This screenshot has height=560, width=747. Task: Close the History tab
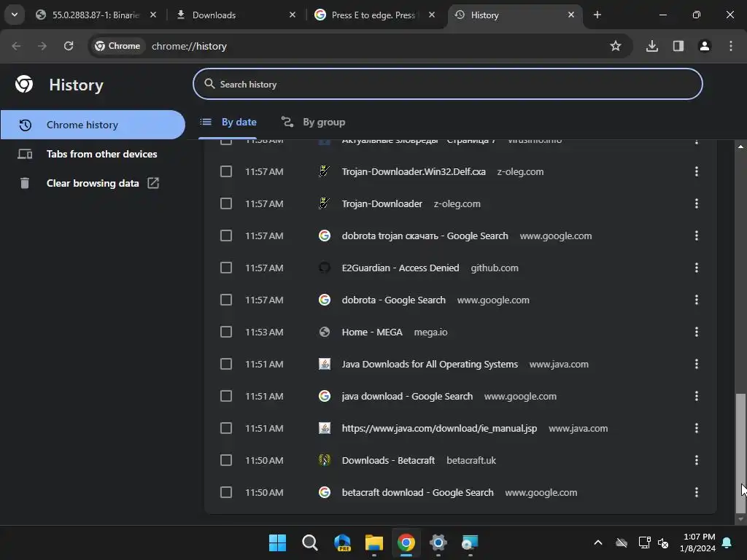pyautogui.click(x=571, y=15)
